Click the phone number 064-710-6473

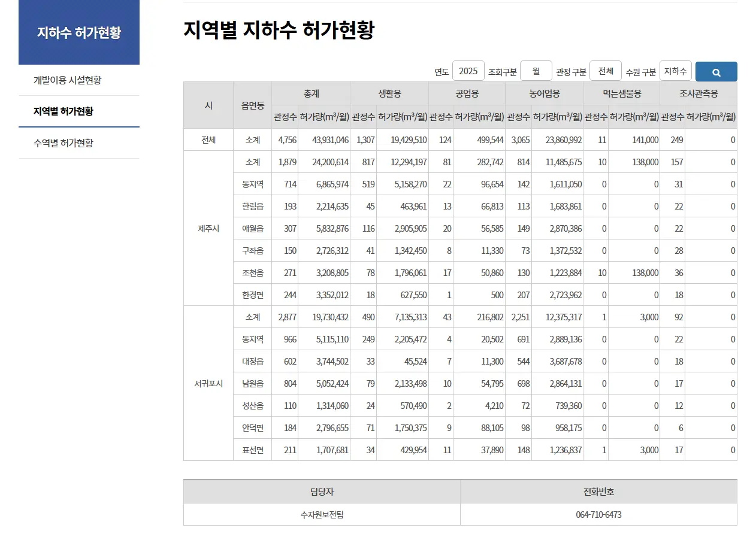(599, 515)
